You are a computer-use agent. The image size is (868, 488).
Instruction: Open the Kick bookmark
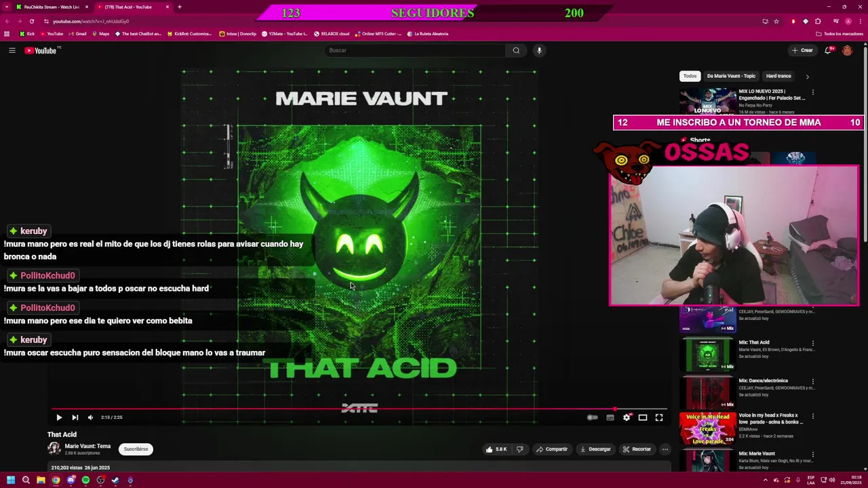click(27, 34)
